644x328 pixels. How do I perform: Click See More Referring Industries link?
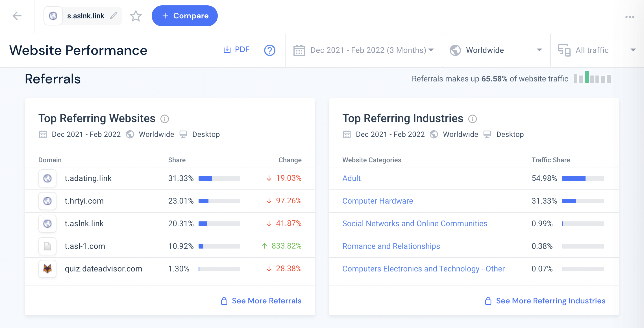click(x=551, y=301)
